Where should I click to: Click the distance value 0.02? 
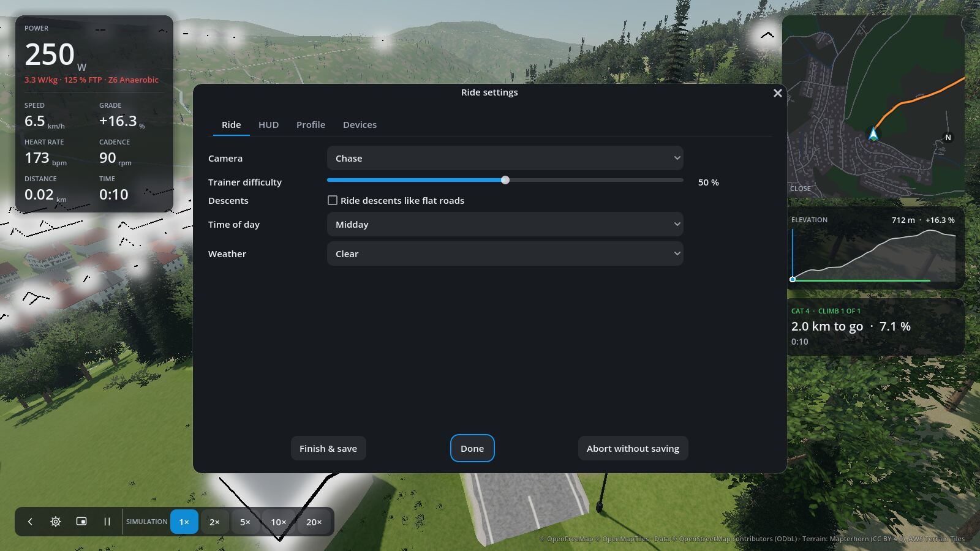coord(39,195)
